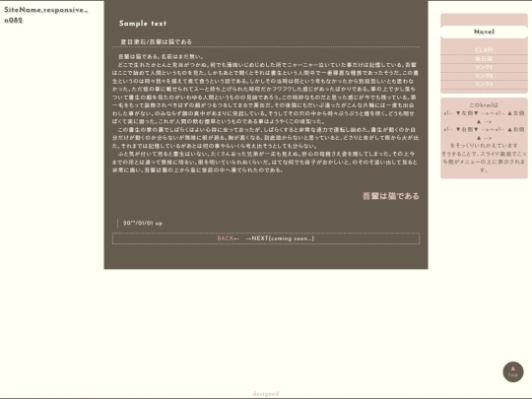
Task: Open the 後日談 menu link
Action: 484,58
